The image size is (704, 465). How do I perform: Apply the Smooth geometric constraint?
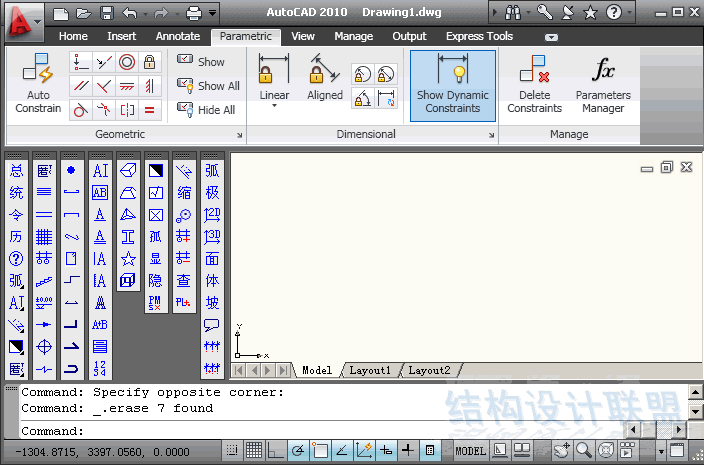104,110
